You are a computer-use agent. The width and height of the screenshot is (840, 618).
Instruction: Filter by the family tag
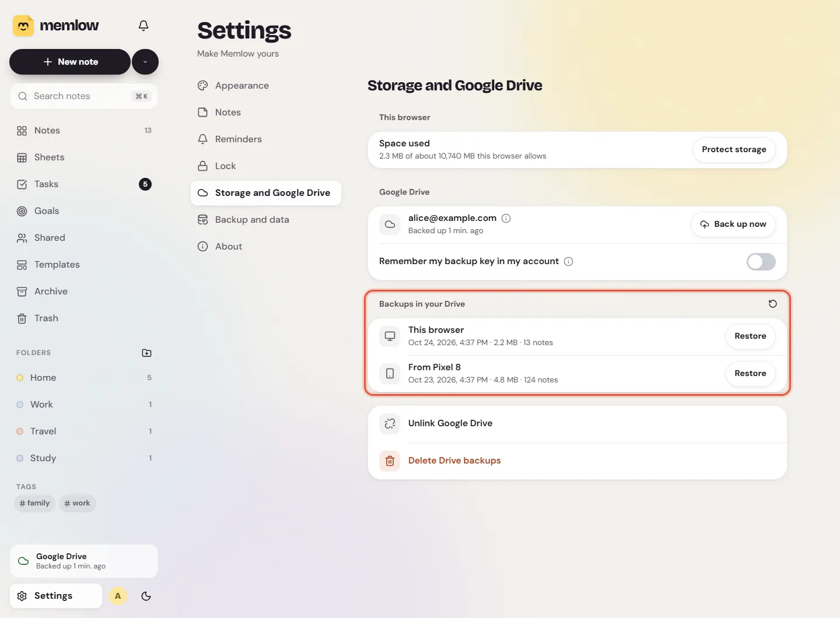(x=34, y=503)
